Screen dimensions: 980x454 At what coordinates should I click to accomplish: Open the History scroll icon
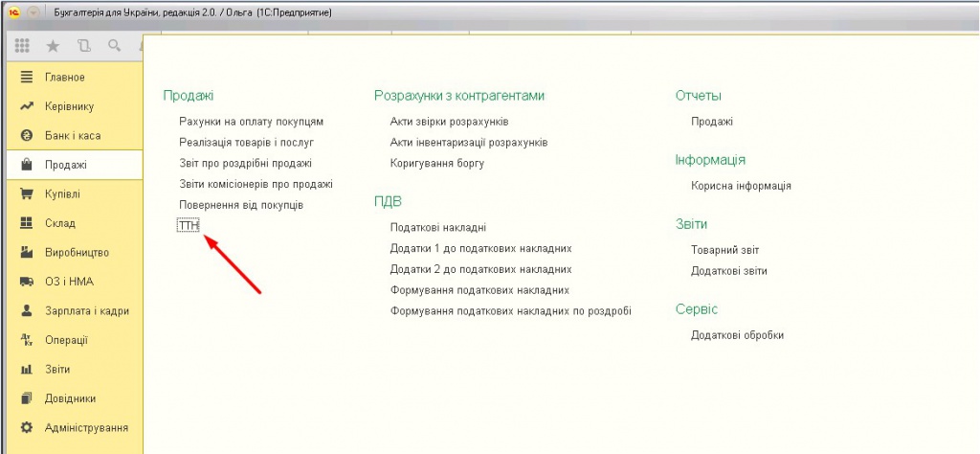click(x=84, y=46)
